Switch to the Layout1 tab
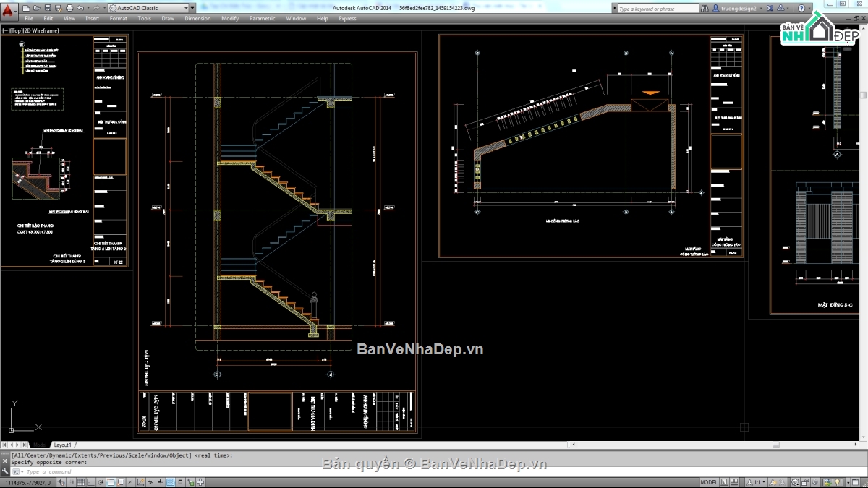 (x=63, y=445)
